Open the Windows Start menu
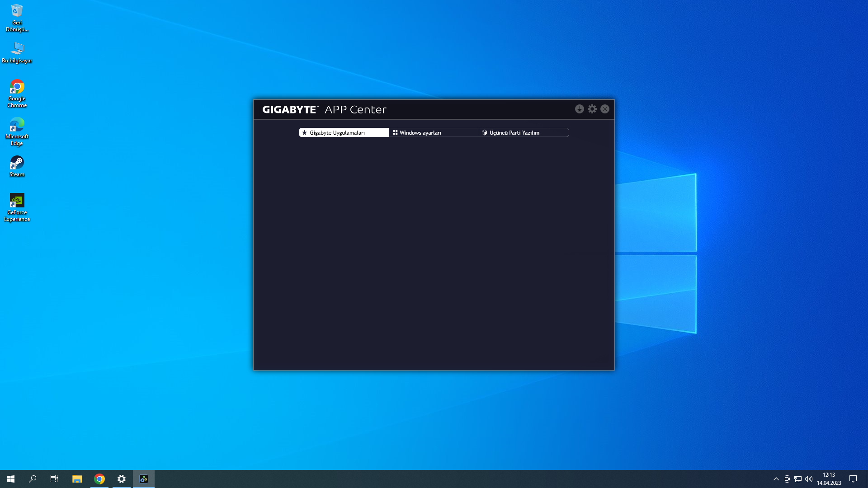The image size is (868, 488). click(11, 479)
